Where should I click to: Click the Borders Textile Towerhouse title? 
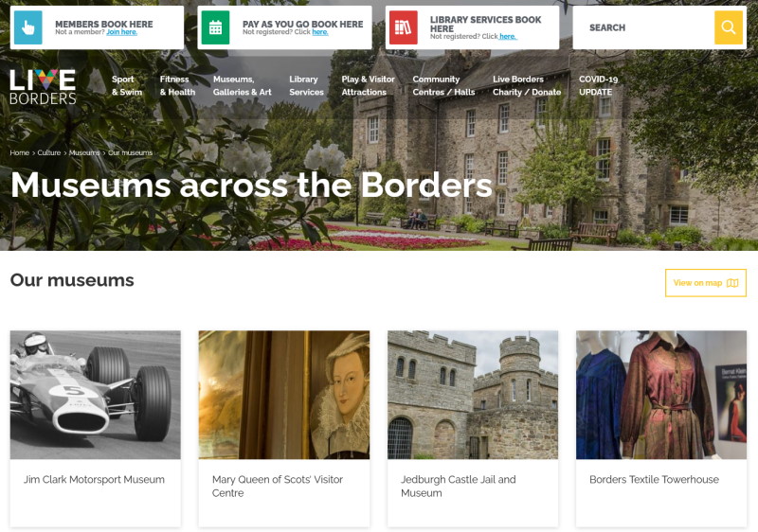click(x=654, y=479)
